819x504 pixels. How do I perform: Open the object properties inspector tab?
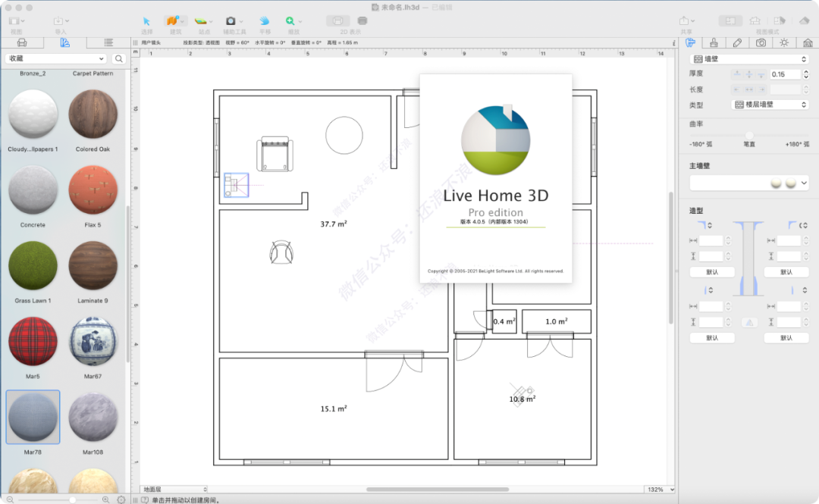point(691,43)
